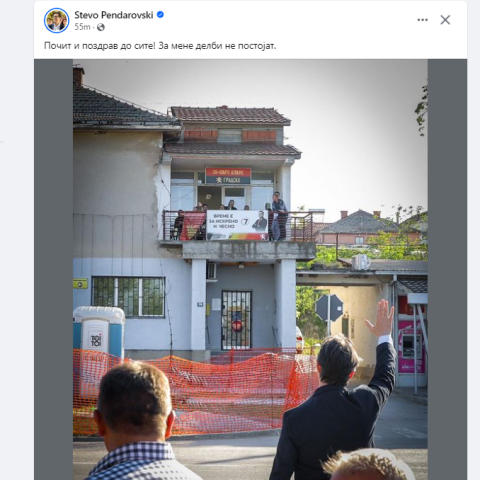The image size is (480, 480).
Task: Click the red party sign above balcony
Action: point(228,176)
